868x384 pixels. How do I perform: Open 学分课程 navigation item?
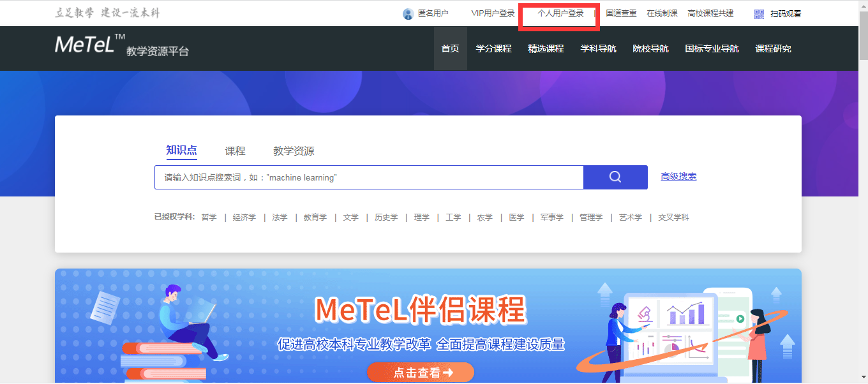click(493, 48)
